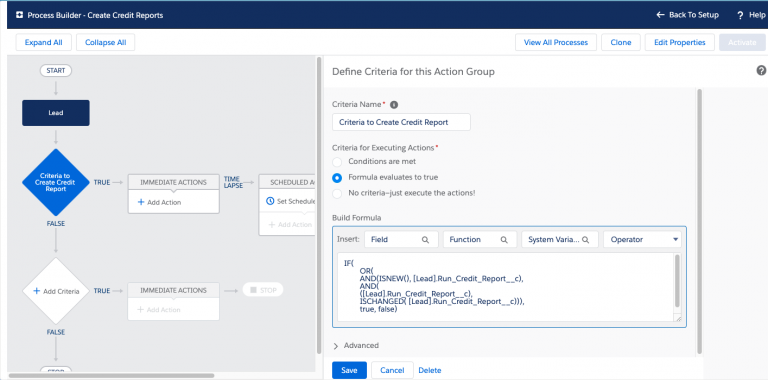Viewport: 768px width, 380px height.
Task: Click the STOP node after second action group
Action: coord(263,290)
